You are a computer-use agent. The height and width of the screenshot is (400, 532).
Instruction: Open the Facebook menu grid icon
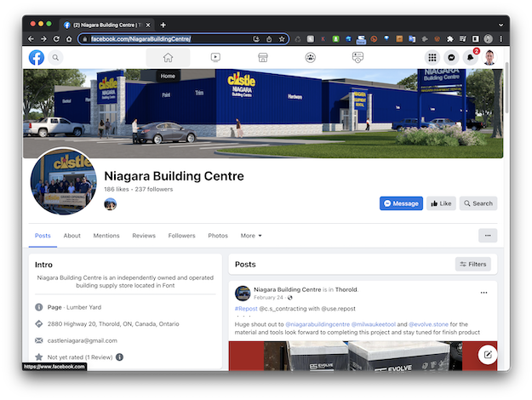tap(432, 58)
